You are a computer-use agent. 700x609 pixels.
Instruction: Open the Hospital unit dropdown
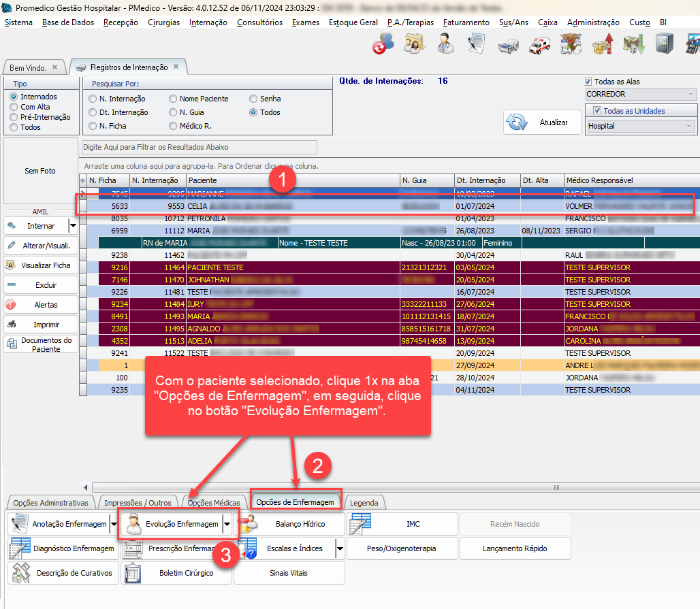coord(690,126)
